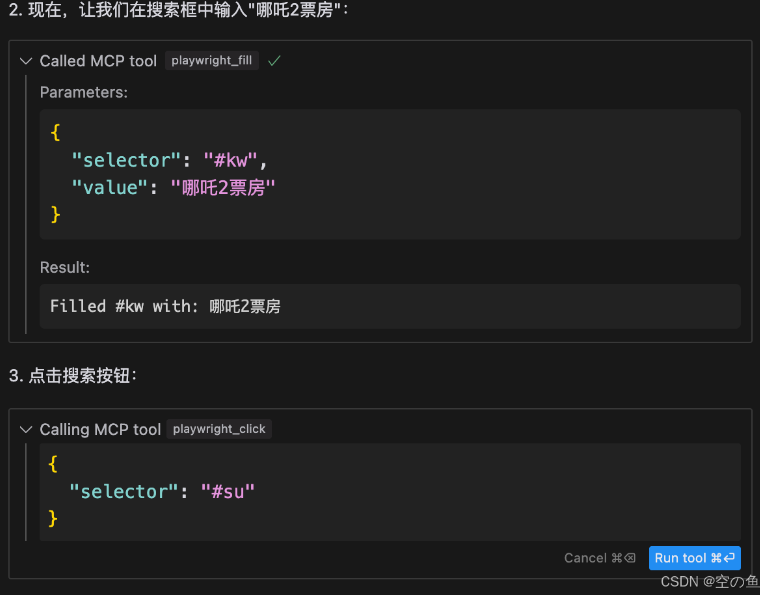760x596 pixels.
Task: Collapse the Calling MCP tool chevron
Action: (26, 429)
